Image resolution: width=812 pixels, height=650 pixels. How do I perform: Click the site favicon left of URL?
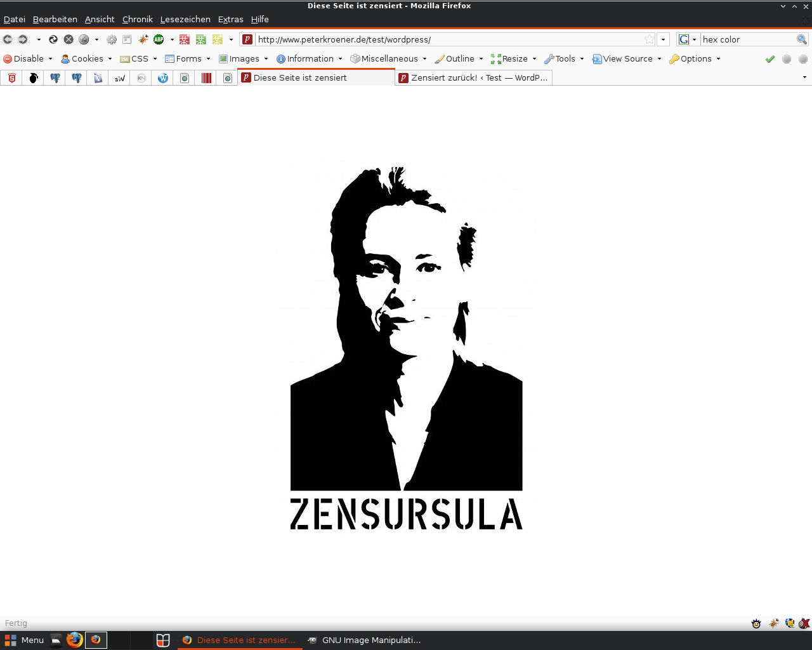coord(247,39)
